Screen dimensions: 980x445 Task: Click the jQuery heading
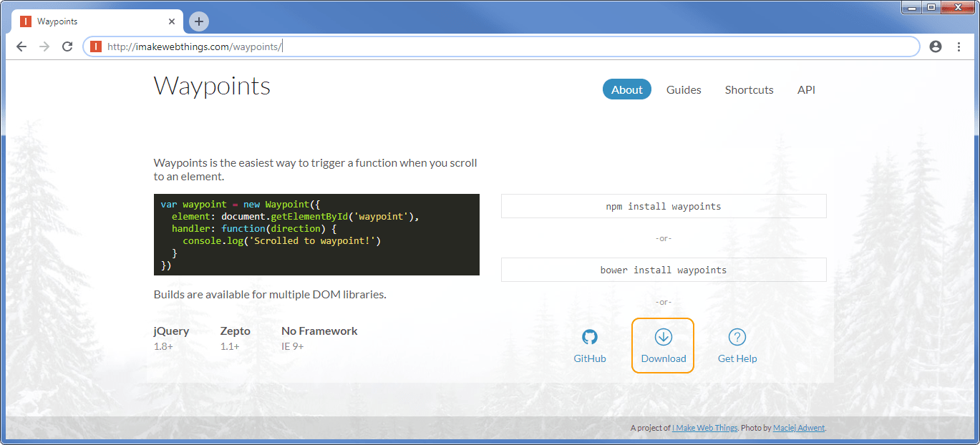171,331
